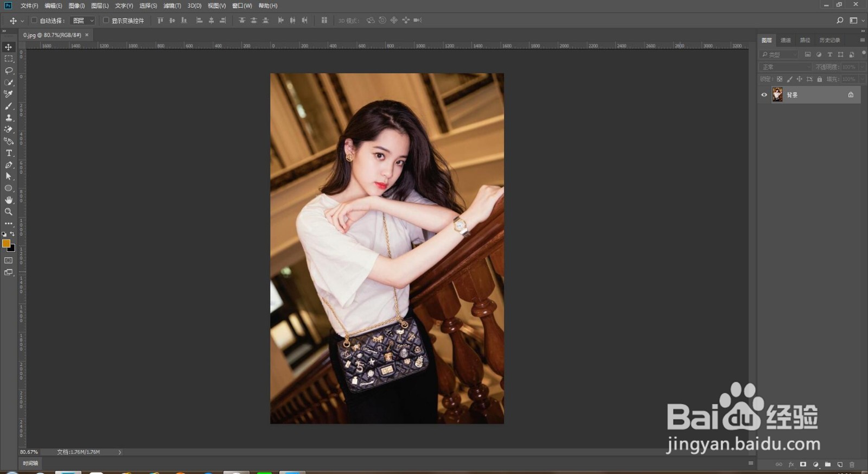This screenshot has width=868, height=474.
Task: Switch to the 路径 tab
Action: 805,40
